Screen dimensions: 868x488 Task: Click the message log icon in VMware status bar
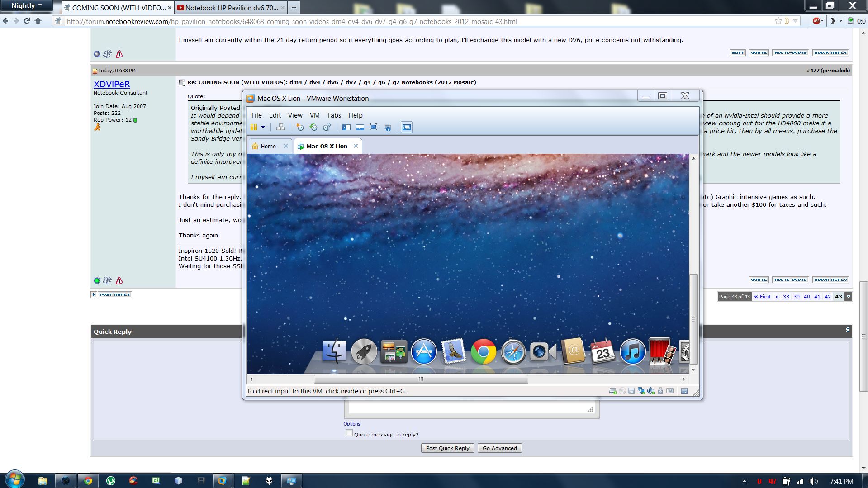pos(684,391)
